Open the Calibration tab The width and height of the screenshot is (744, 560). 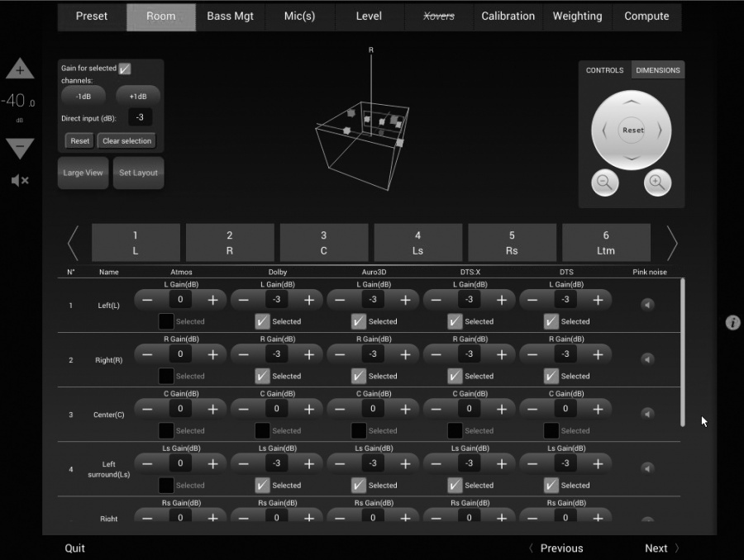508,17
